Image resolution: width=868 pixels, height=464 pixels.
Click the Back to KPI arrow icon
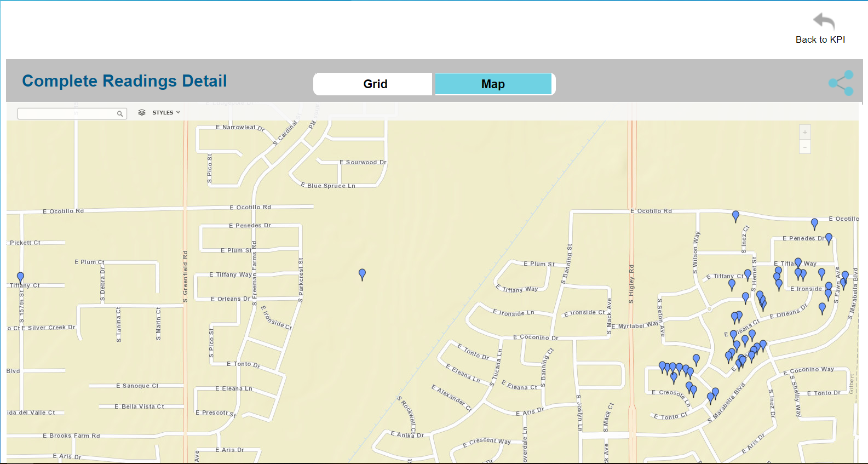coord(824,21)
